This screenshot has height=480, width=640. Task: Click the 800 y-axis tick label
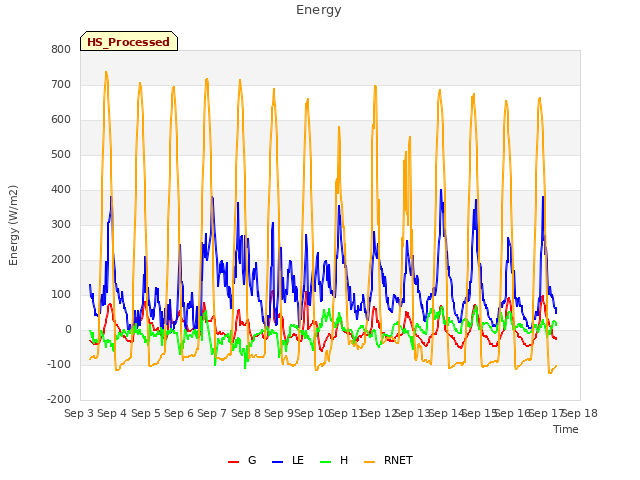61,49
